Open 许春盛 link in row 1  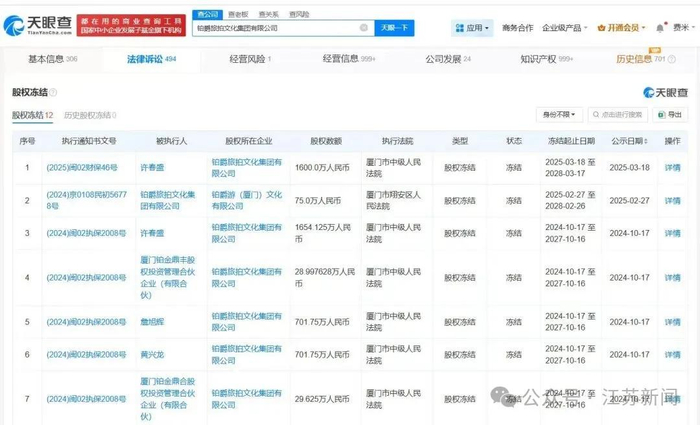pos(152,168)
